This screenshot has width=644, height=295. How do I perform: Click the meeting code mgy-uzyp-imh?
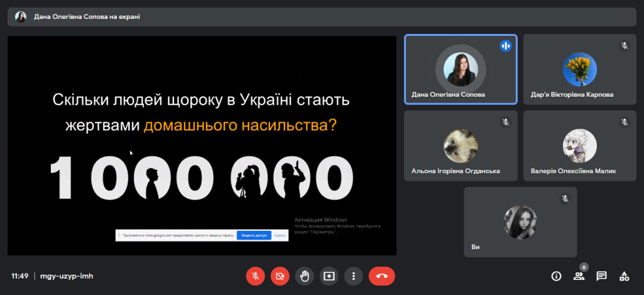coord(67,276)
